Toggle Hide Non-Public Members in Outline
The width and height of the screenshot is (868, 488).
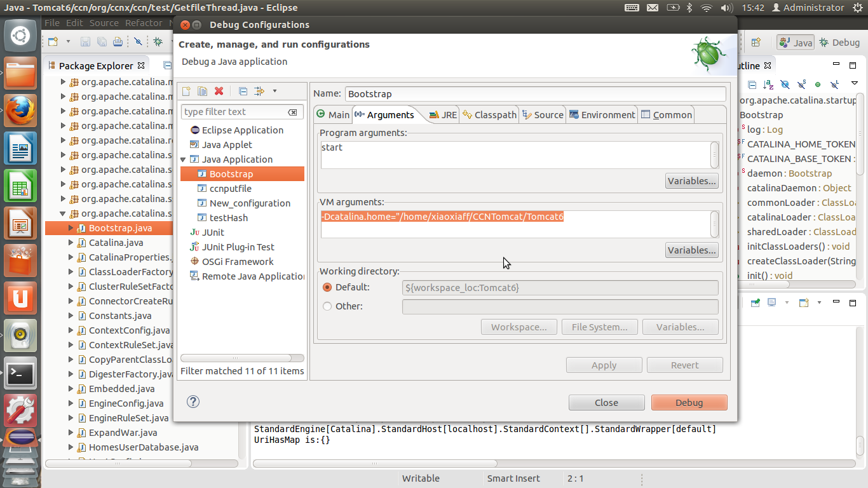pyautogui.click(x=818, y=85)
